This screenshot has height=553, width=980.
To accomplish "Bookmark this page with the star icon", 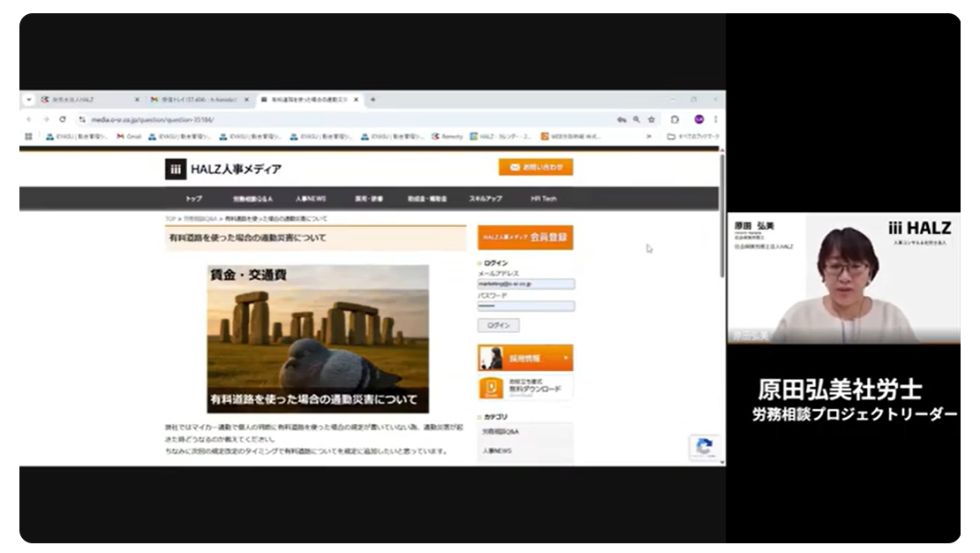I will pyautogui.click(x=652, y=119).
